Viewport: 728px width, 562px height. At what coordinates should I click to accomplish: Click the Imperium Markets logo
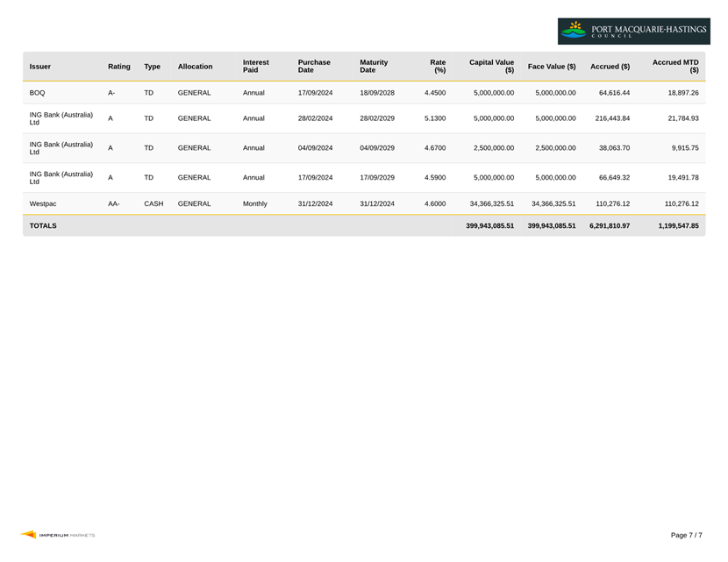click(x=58, y=535)
